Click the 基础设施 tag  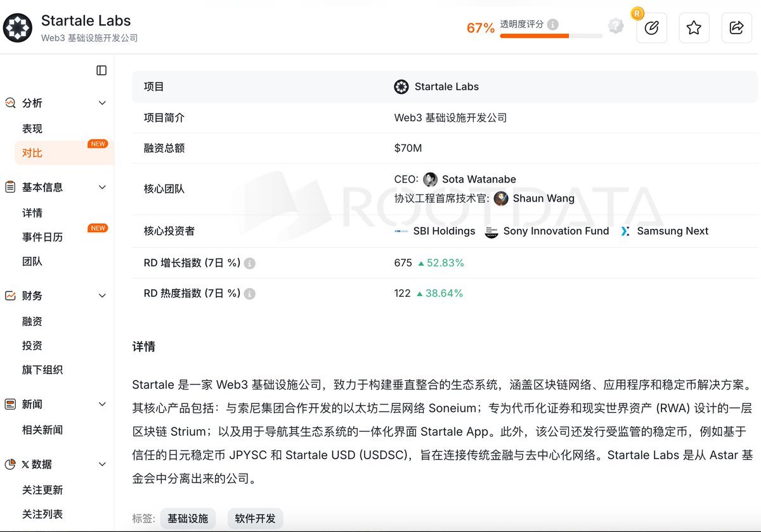(x=188, y=519)
